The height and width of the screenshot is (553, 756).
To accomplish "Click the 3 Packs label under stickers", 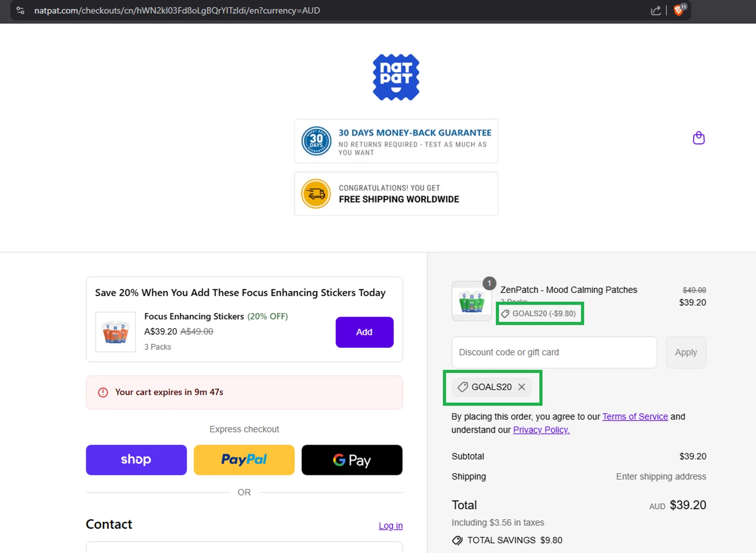I will coord(158,347).
